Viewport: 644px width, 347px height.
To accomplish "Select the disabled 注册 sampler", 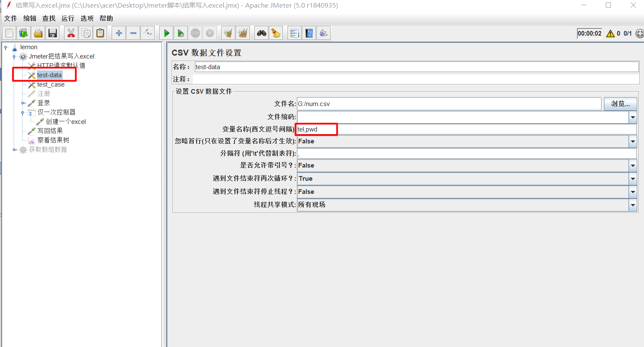I will point(44,94).
